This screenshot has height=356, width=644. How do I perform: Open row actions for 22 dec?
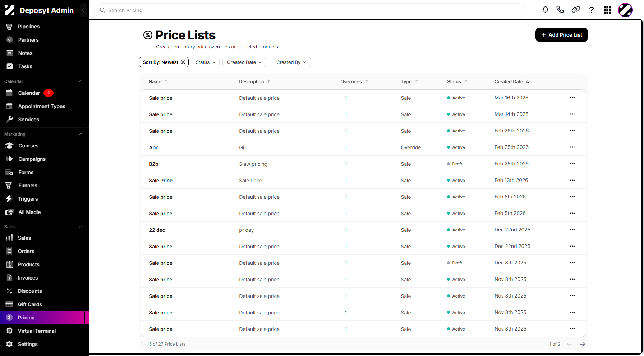[x=573, y=230]
